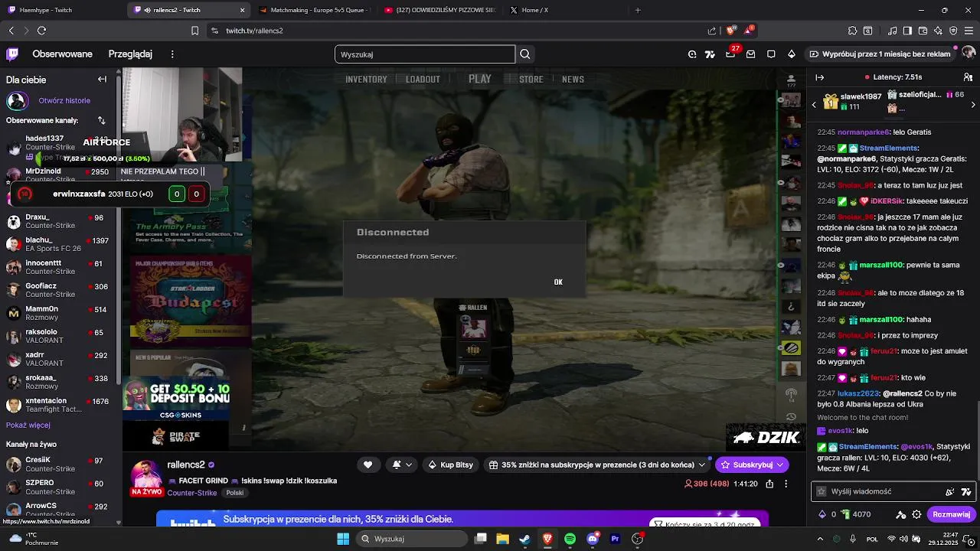Open Brave Leo AI sparkle icon
The height and width of the screenshot is (551, 980).
[x=938, y=31]
